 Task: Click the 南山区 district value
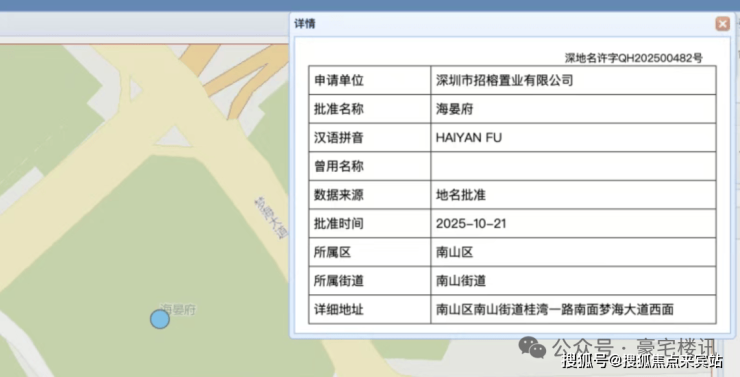pos(454,252)
